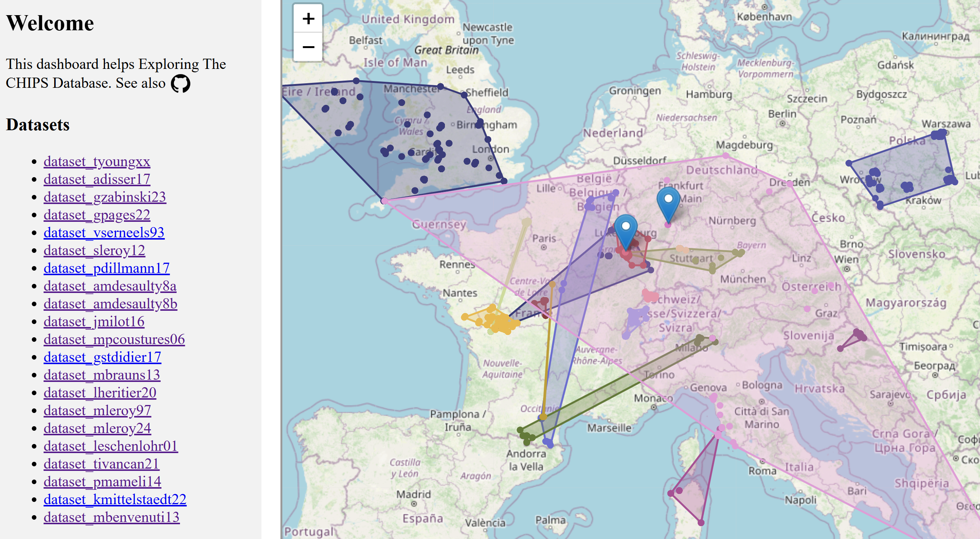Open dataset_amdesaulty8b link
Screen dimensions: 980x539
click(x=110, y=304)
